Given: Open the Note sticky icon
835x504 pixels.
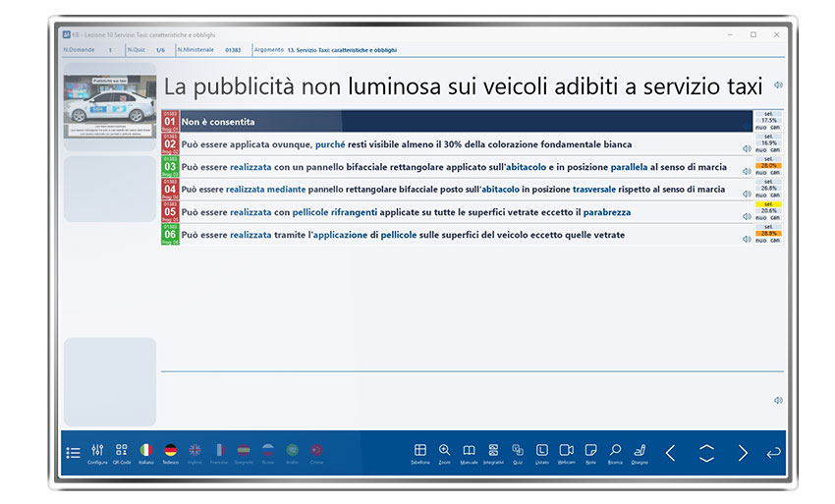Looking at the screenshot, I should click(x=590, y=451).
